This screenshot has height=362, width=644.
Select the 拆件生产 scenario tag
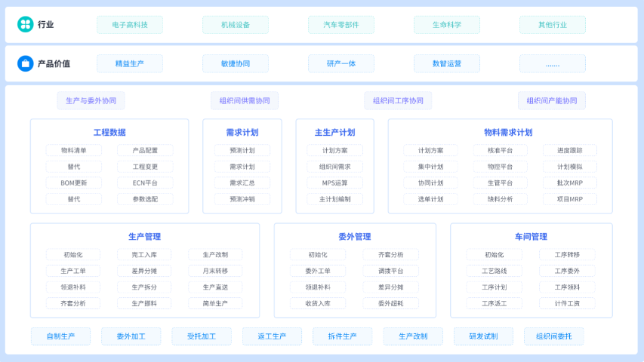click(x=343, y=336)
